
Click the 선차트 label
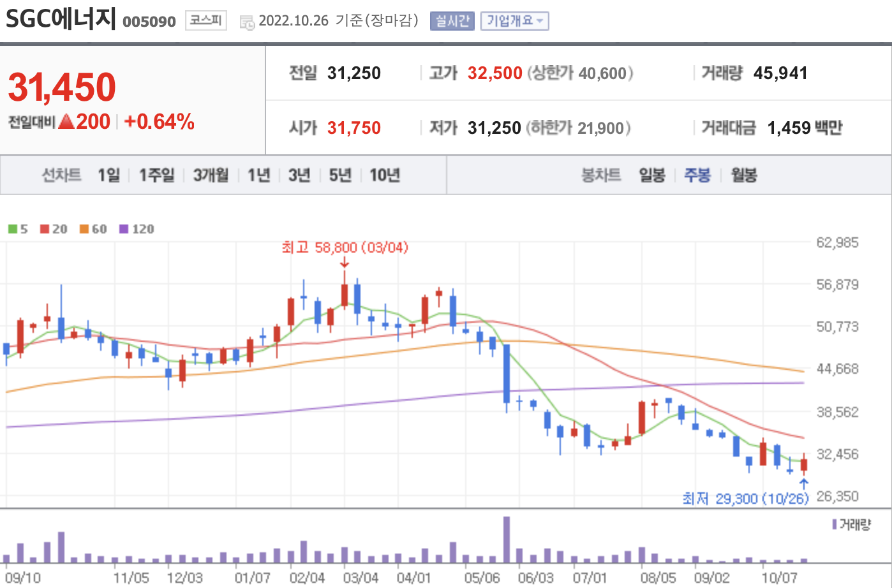tap(62, 175)
